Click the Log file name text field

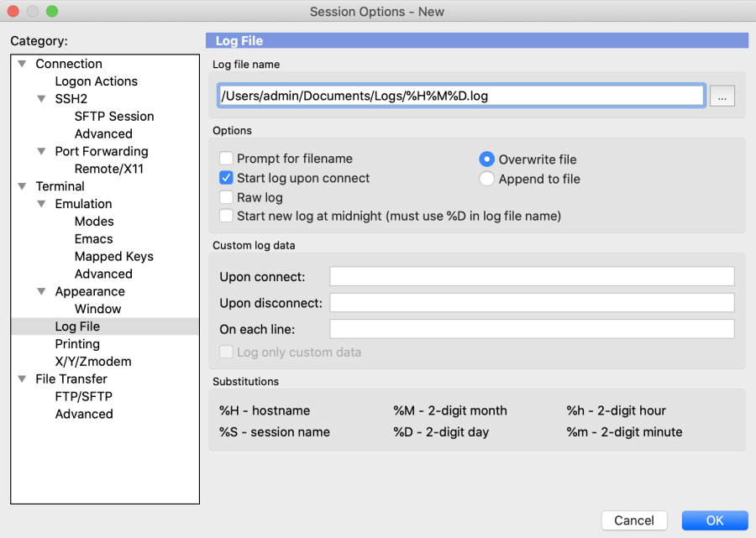pos(461,96)
